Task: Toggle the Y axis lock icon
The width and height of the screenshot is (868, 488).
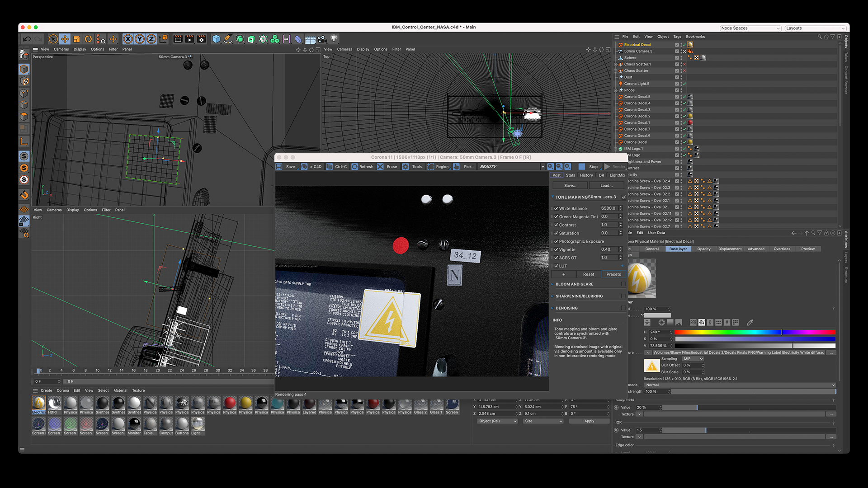Action: coord(140,39)
